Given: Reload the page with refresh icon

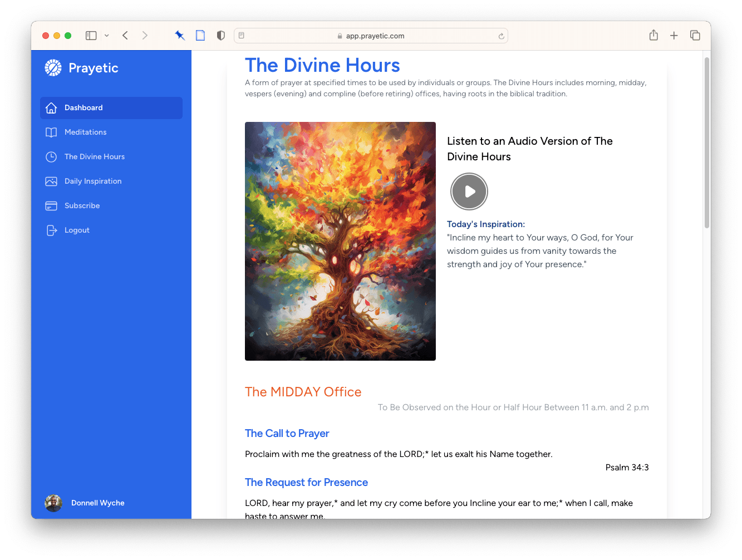Looking at the screenshot, I should coord(501,36).
